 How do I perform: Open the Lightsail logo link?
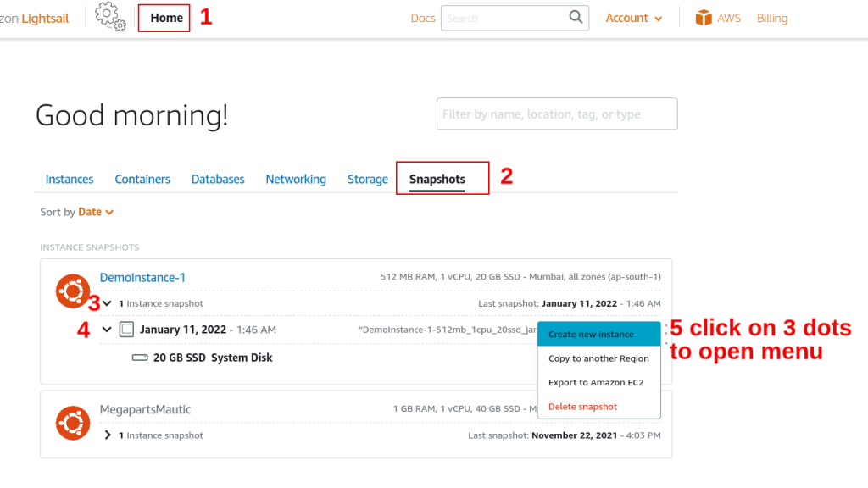[x=34, y=19]
